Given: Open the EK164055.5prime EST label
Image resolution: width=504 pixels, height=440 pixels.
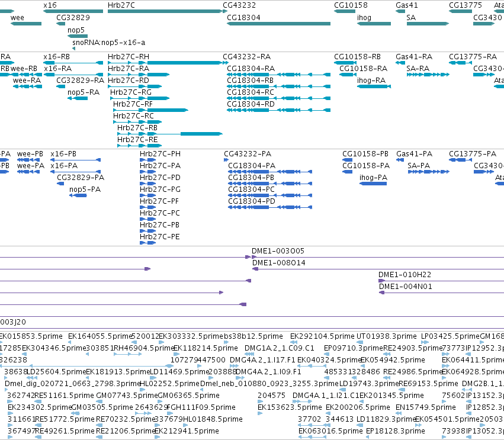Looking at the screenshot, I should tap(100, 336).
